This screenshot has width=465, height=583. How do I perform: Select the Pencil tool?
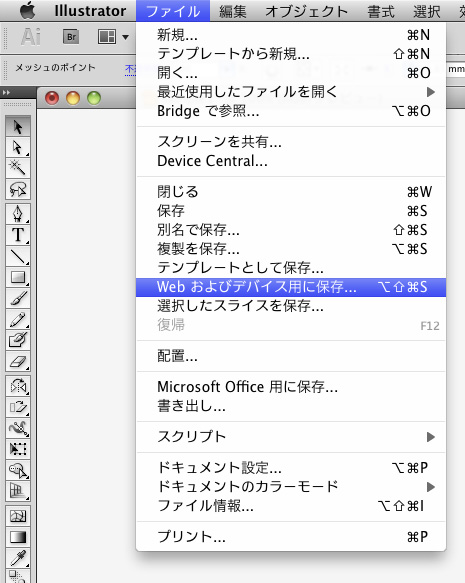point(18,319)
